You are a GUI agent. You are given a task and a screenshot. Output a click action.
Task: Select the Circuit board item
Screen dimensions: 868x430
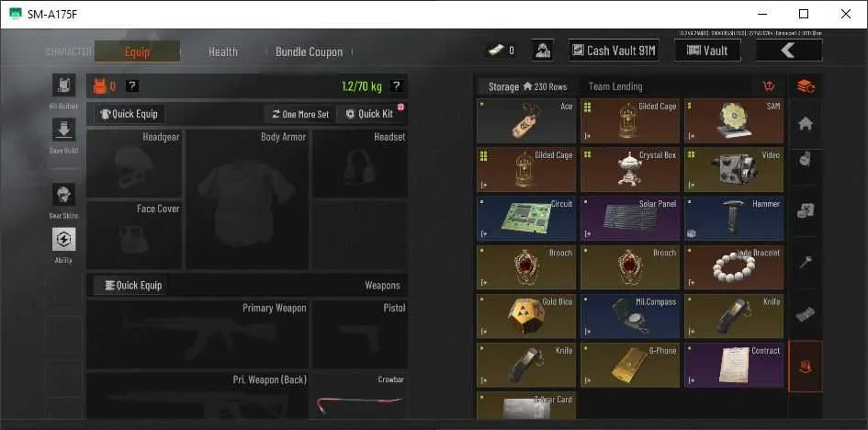(526, 219)
